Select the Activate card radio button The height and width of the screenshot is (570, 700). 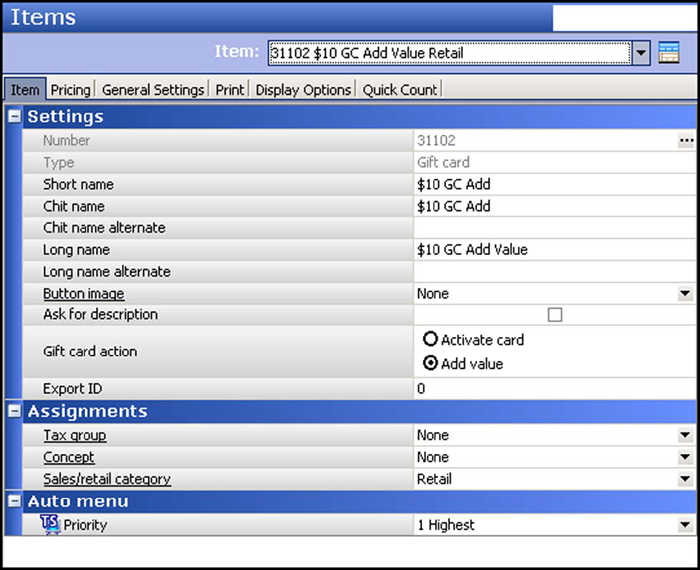tap(430, 339)
